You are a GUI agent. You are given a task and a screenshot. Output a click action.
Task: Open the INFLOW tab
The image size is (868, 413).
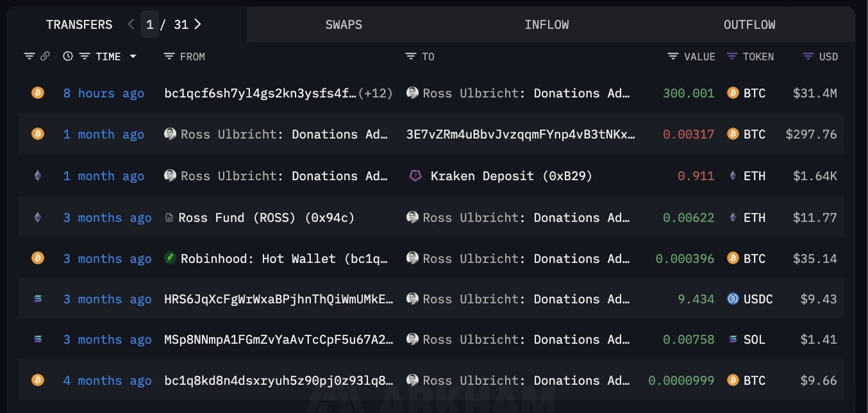click(x=546, y=24)
